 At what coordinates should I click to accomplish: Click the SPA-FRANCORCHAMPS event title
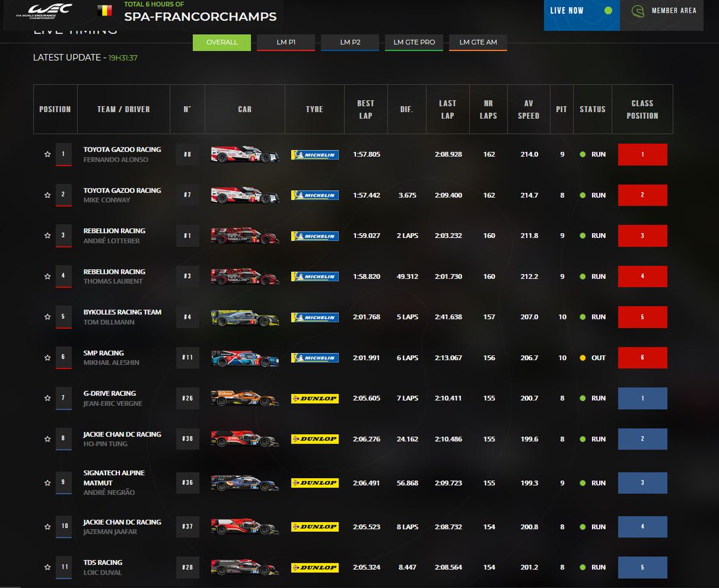pyautogui.click(x=200, y=17)
